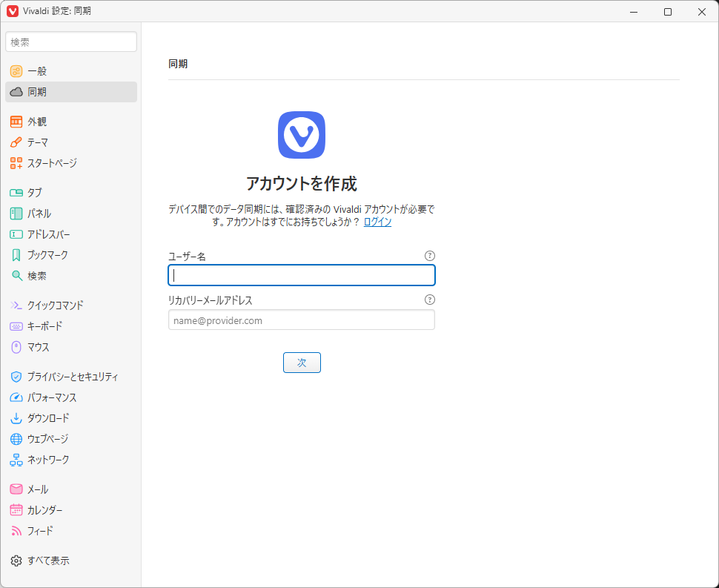
Task: Open the スタートページ grid icon
Action: click(16, 163)
